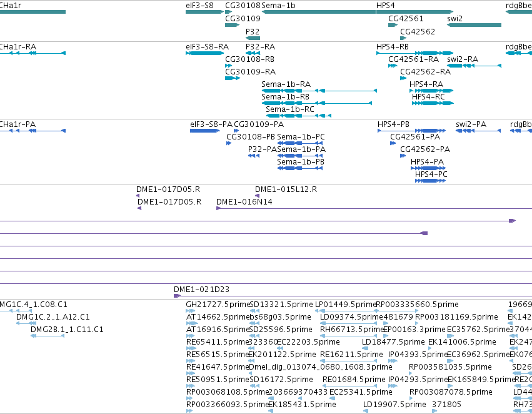Click the DME1-021D23 BAC label
Viewport: 532px width, 414px height.
click(201, 290)
